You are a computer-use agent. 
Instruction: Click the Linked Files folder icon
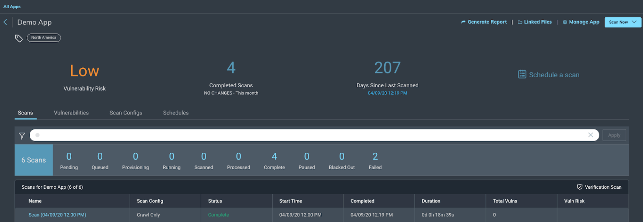pyautogui.click(x=520, y=22)
